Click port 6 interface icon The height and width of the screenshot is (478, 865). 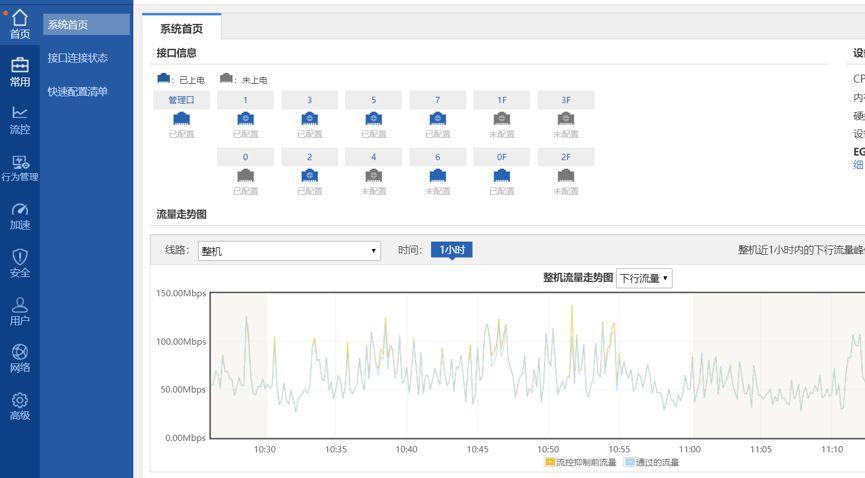[x=437, y=176]
